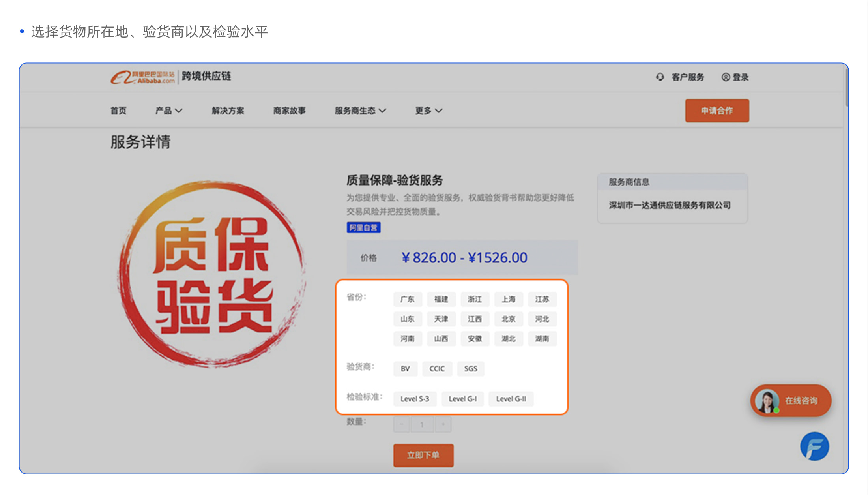Click the quantity input field
Screen dimensions: 868x495
click(x=422, y=424)
